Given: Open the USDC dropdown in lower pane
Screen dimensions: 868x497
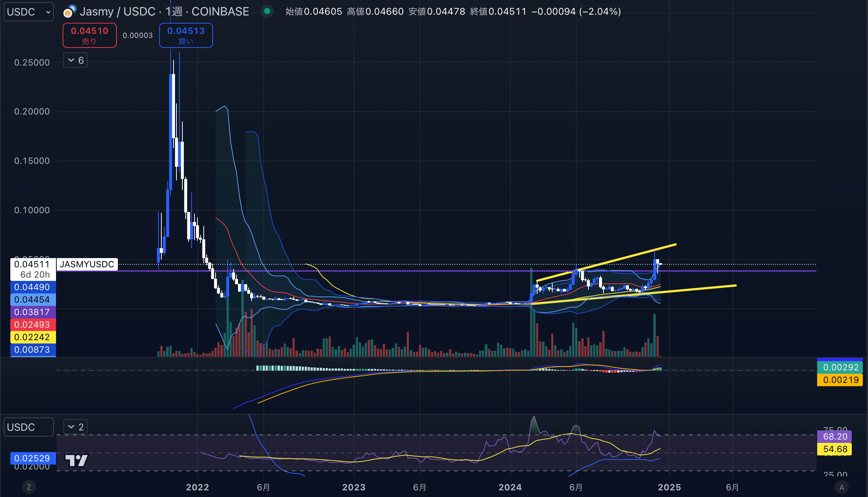Looking at the screenshot, I should (29, 427).
